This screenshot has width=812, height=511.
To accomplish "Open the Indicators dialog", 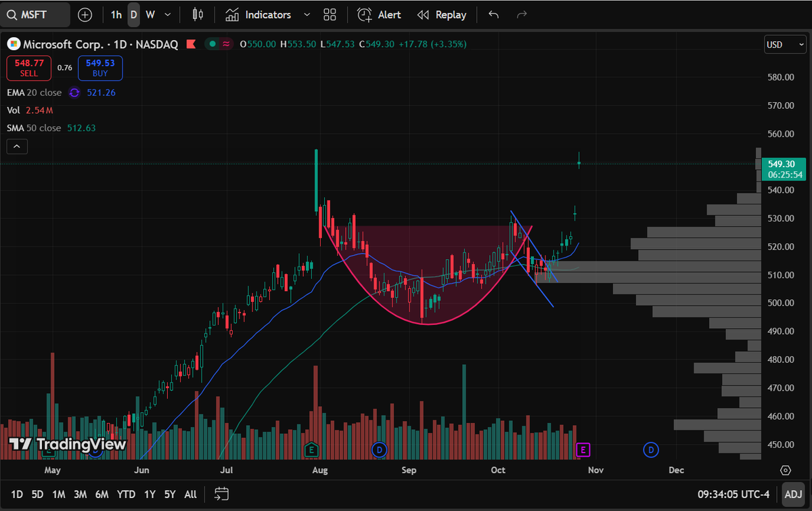I will click(x=258, y=14).
